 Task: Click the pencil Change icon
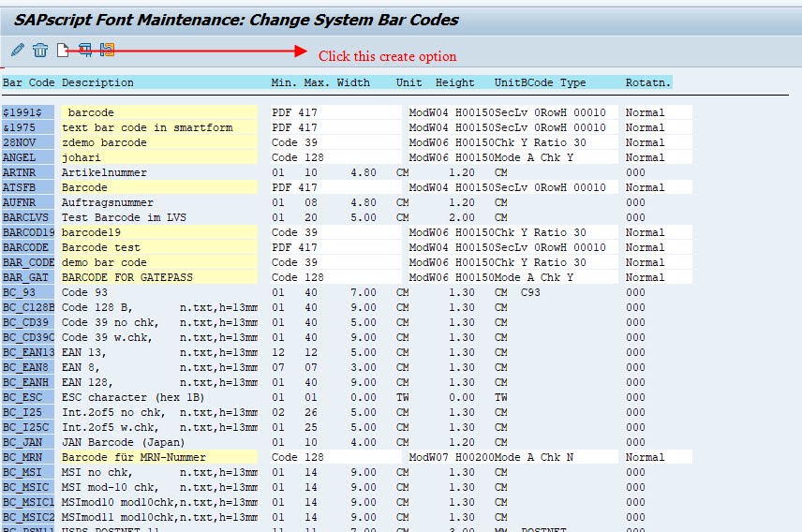coord(18,50)
